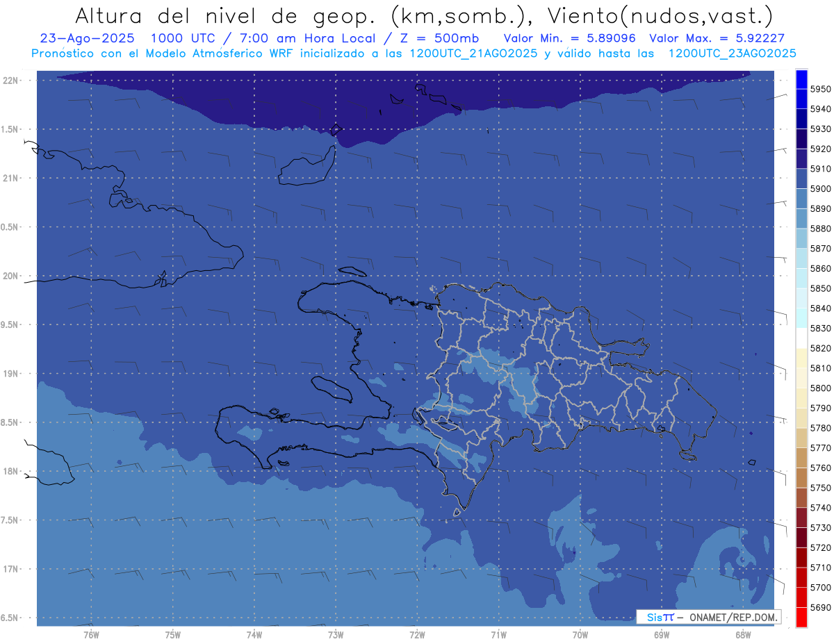Click the brightest blue swatch above 5950
Screen dimensions: 834x644
pyautogui.click(x=801, y=79)
